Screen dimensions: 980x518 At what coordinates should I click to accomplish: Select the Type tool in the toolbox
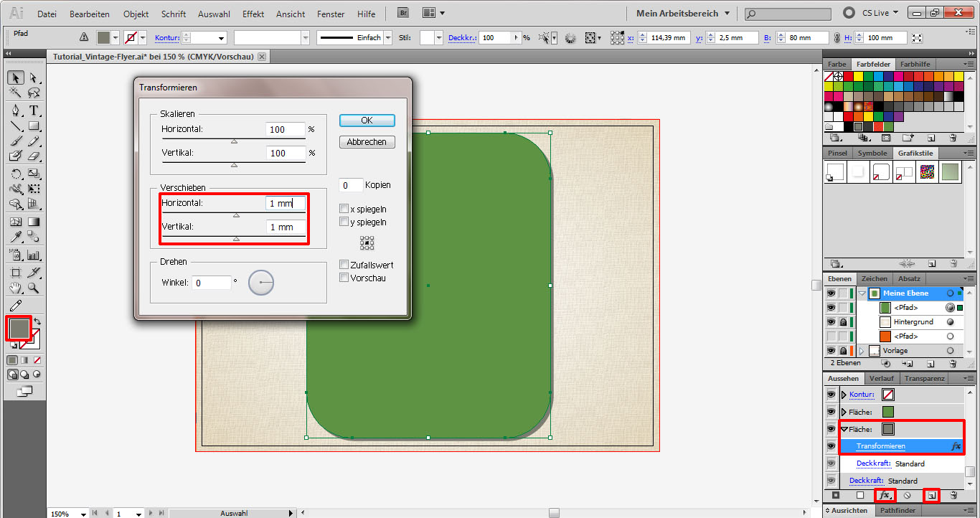point(34,110)
